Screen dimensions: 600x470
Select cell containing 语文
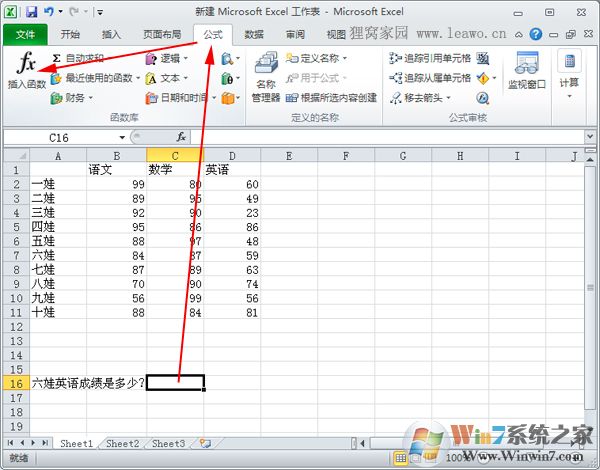tap(116, 170)
